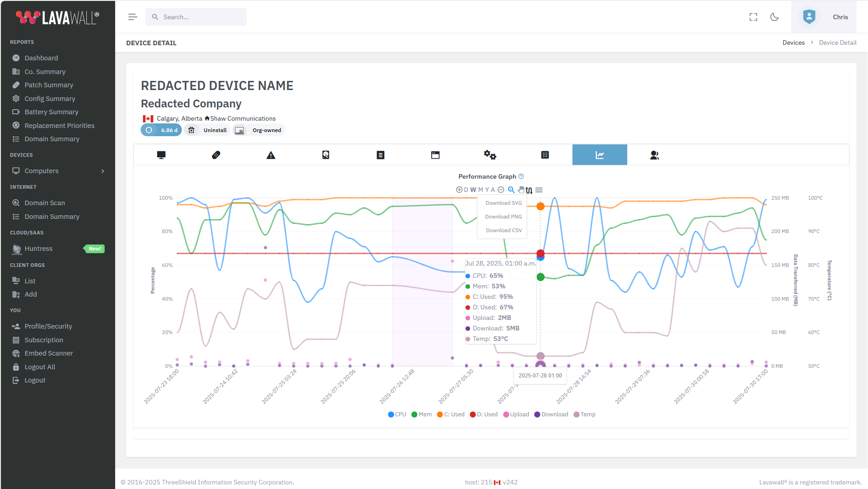868x489 pixels.
Task: Click inside the Search field
Action: 196,16
